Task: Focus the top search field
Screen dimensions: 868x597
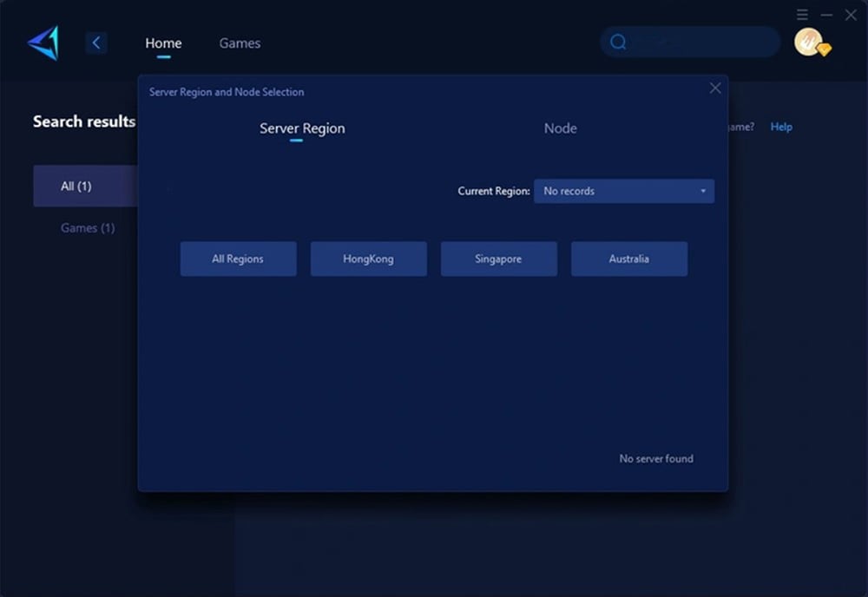Action: point(690,42)
